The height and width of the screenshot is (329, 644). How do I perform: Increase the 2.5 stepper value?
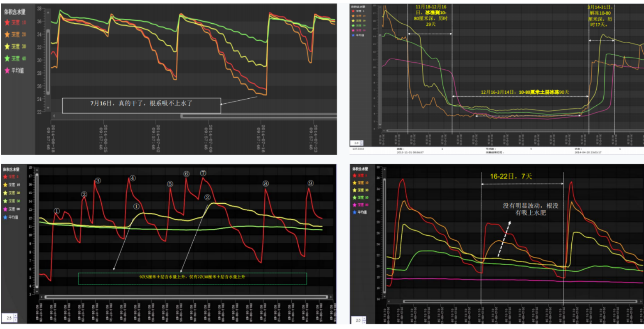(x=15, y=316)
